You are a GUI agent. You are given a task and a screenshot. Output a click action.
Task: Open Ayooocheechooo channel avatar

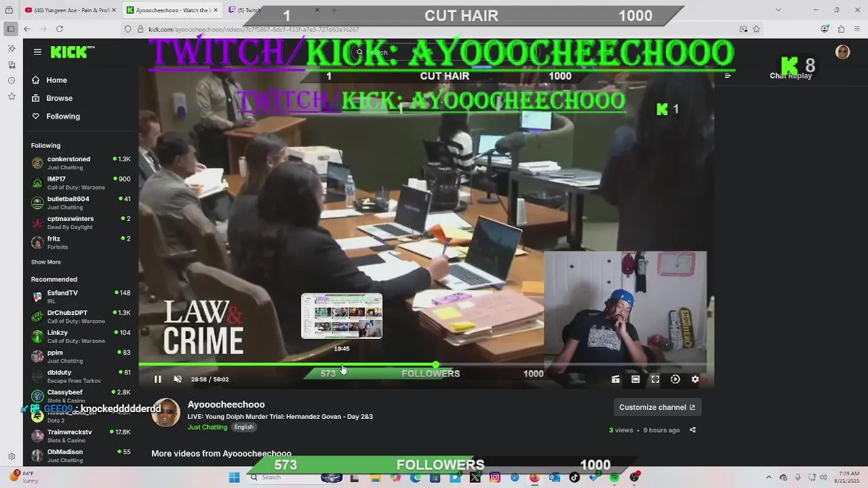point(165,412)
